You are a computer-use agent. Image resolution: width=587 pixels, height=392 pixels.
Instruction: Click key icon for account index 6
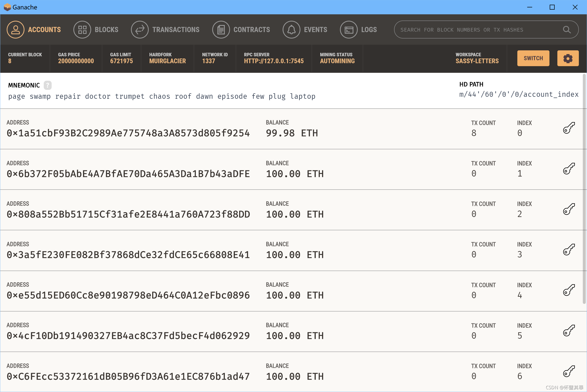point(569,371)
